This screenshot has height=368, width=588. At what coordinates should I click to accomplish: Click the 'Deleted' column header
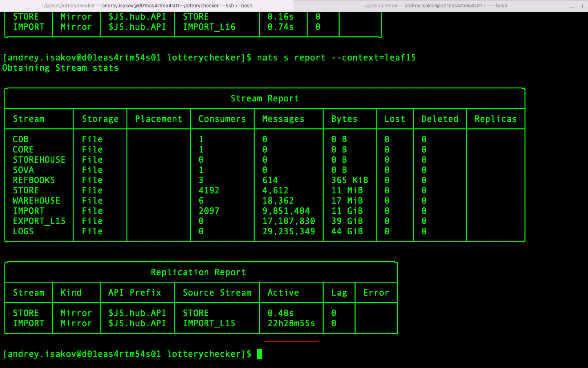(440, 119)
